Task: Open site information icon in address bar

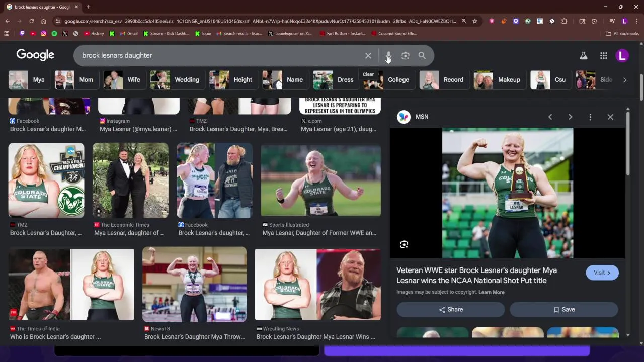Action: [58, 21]
